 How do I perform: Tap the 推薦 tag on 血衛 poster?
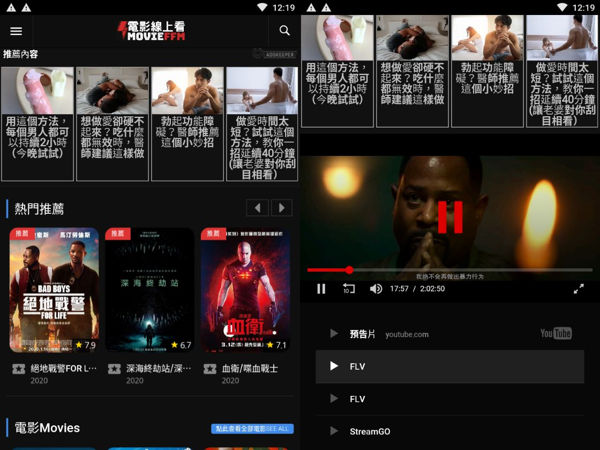[214, 233]
